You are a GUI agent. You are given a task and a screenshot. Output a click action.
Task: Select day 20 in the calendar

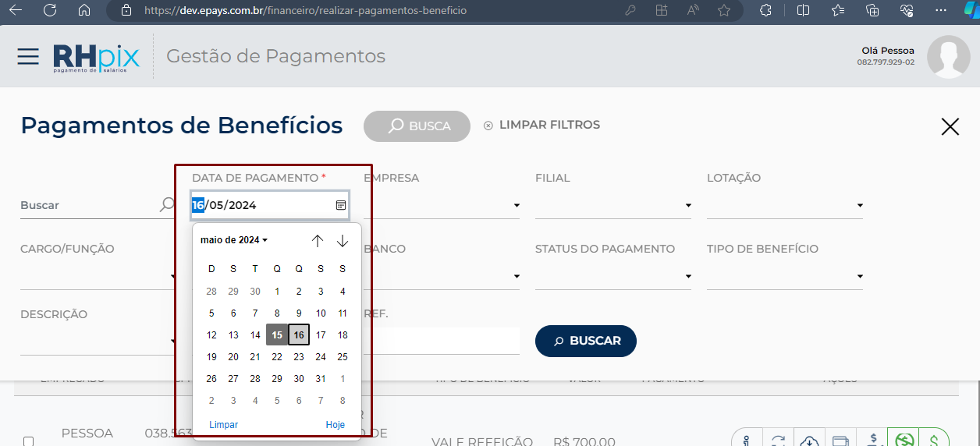(233, 356)
